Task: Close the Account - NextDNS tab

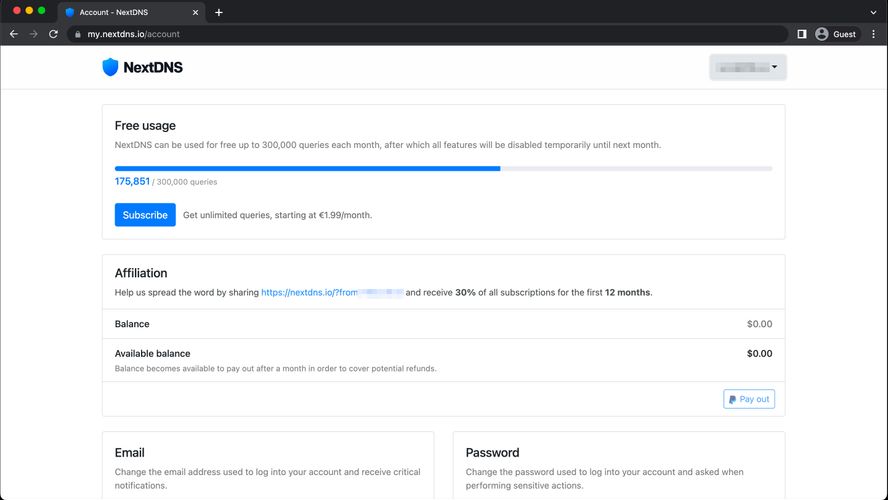Action: coord(195,12)
